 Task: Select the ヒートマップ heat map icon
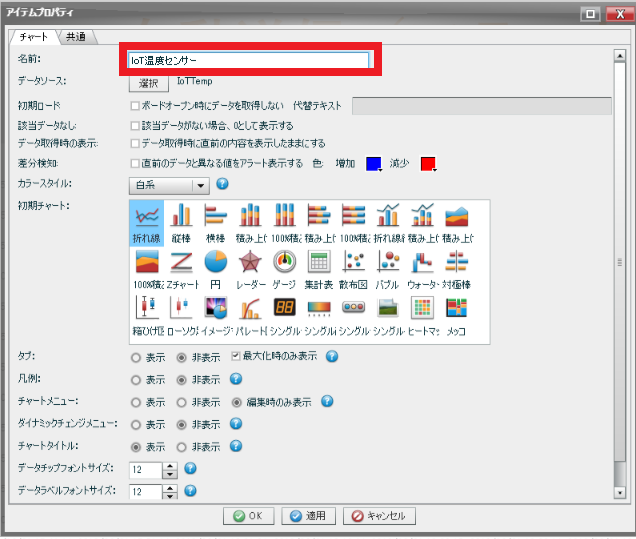tap(422, 316)
